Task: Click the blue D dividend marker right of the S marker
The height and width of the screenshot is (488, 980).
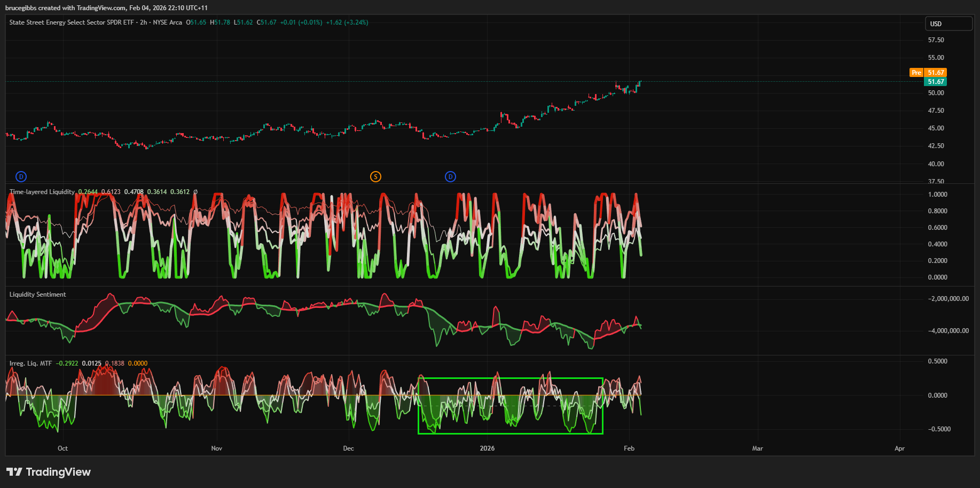Action: (450, 177)
